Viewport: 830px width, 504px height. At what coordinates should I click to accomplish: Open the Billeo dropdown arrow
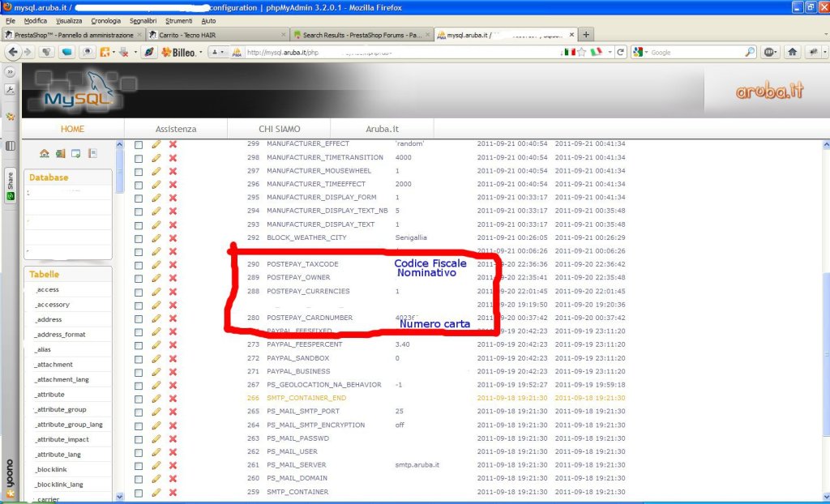point(201,53)
